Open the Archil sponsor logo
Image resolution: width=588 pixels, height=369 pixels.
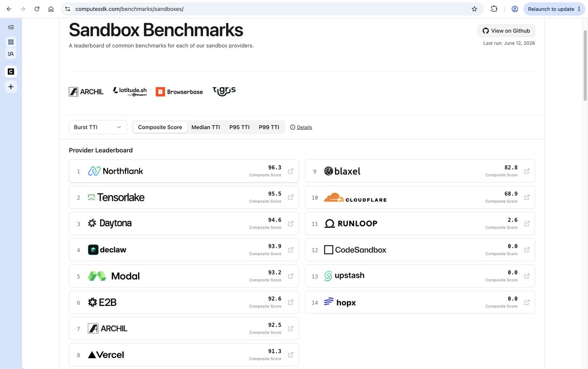pyautogui.click(x=86, y=92)
